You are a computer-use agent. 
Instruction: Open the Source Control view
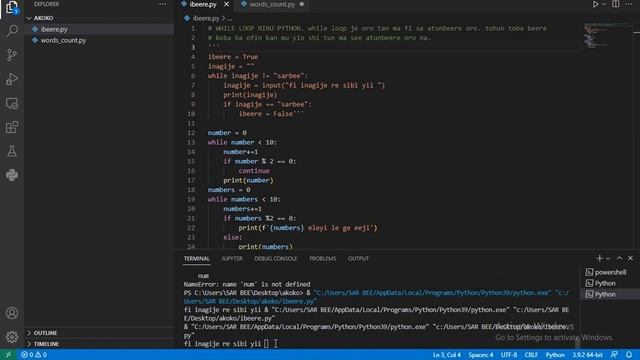[12, 55]
